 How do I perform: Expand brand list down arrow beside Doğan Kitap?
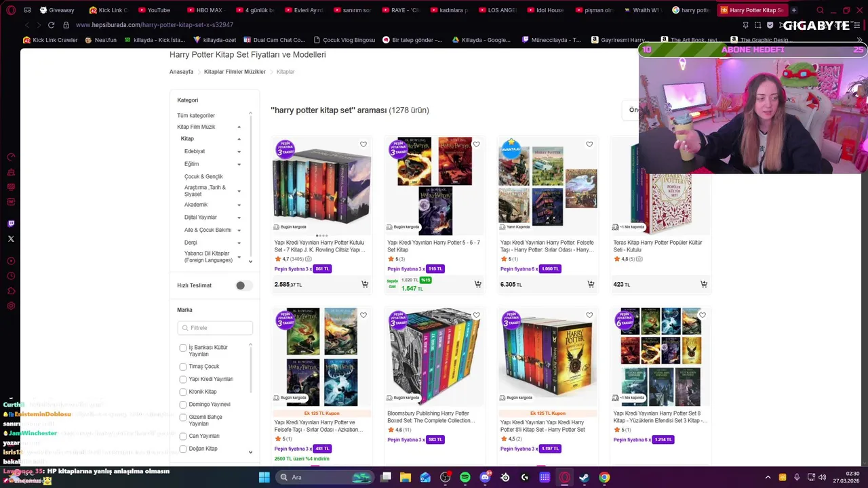(250, 452)
